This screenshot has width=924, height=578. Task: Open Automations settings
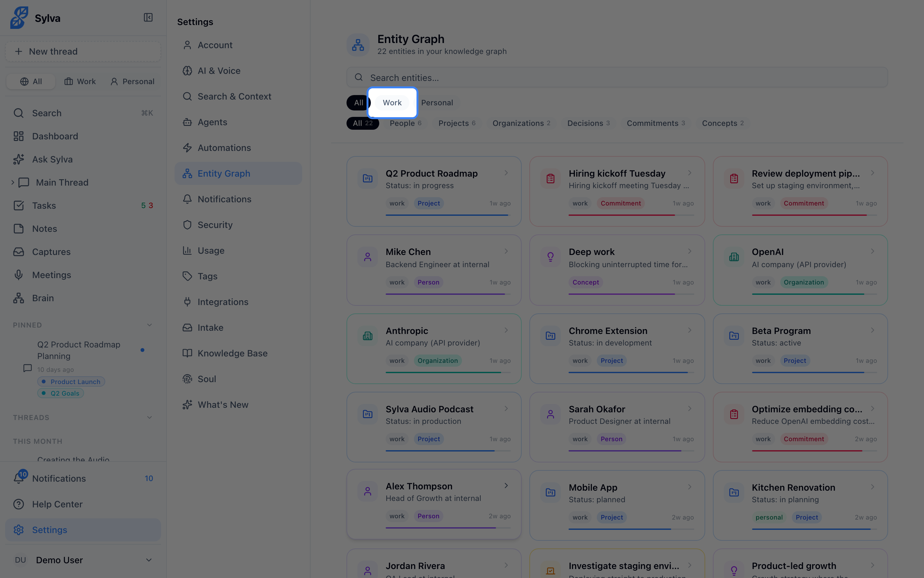click(x=238, y=148)
